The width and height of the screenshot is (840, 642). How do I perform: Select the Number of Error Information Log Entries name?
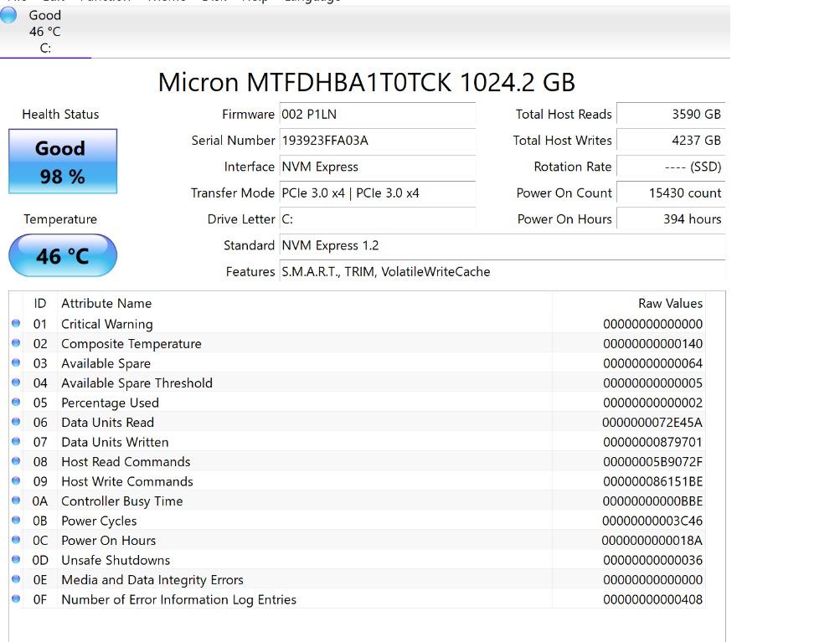[178, 599]
